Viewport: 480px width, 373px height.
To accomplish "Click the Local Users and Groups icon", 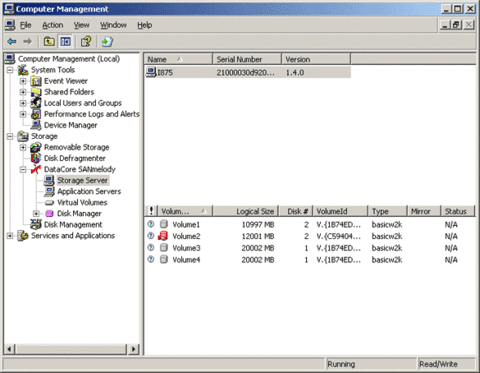I will (x=36, y=103).
